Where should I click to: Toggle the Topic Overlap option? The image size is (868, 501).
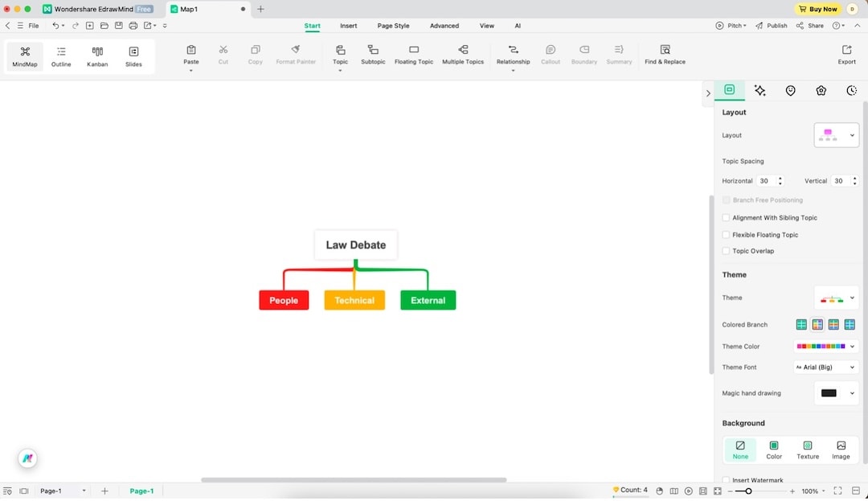[x=726, y=250]
